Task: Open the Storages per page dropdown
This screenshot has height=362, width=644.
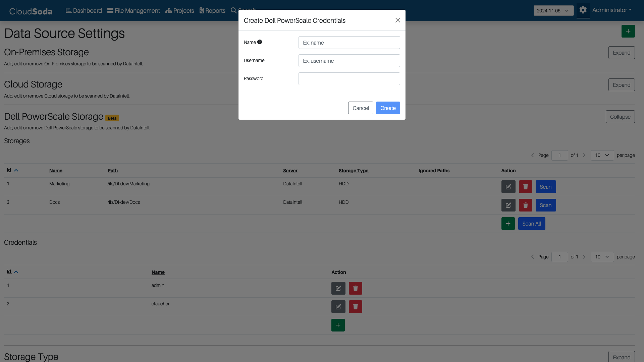Action: [602, 155]
